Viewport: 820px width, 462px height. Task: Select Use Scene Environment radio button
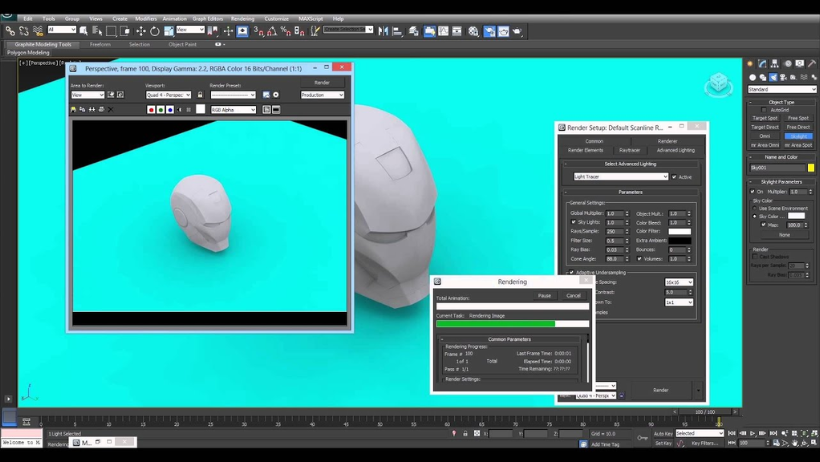click(x=755, y=208)
